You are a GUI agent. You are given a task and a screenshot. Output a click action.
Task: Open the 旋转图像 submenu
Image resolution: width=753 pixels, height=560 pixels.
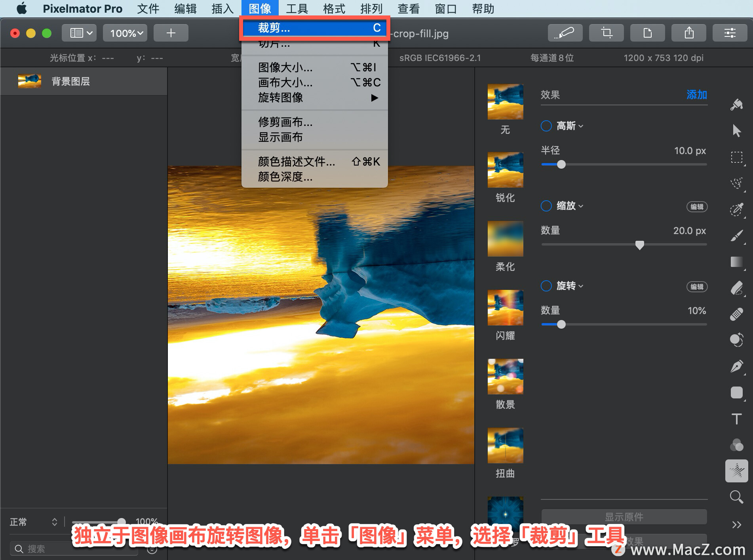(x=315, y=97)
